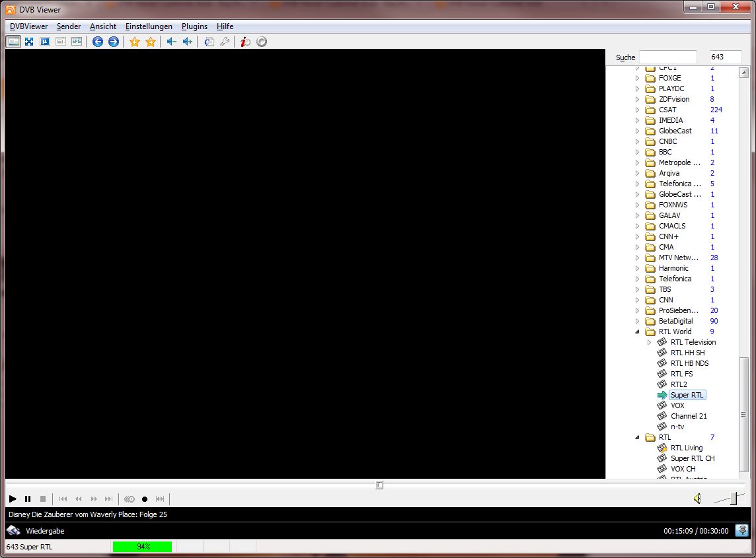Collapse the RTL folder
The width and height of the screenshot is (756, 558).
pos(638,437)
